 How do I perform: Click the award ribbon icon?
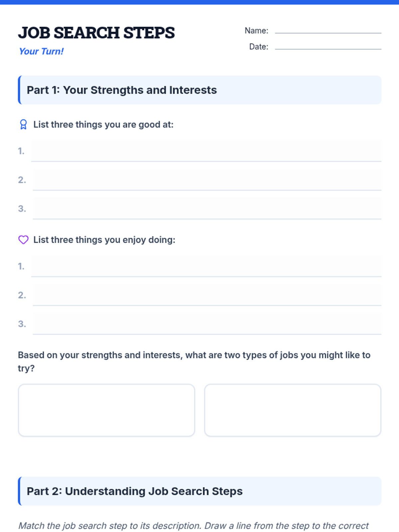tap(23, 124)
